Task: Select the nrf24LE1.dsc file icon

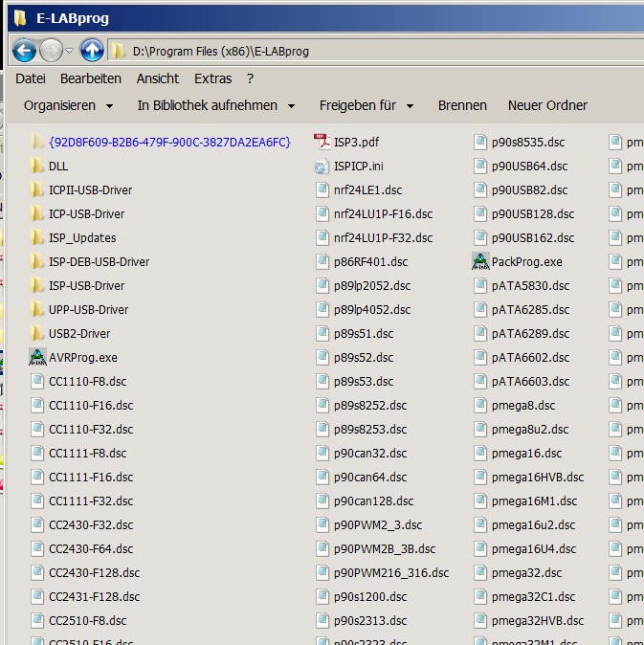Action: tap(322, 190)
